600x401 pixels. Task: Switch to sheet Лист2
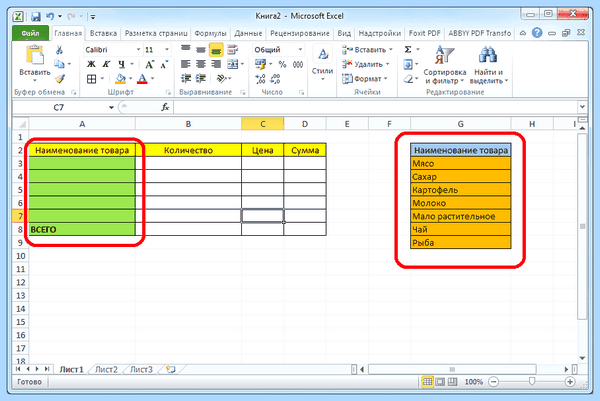click(106, 369)
